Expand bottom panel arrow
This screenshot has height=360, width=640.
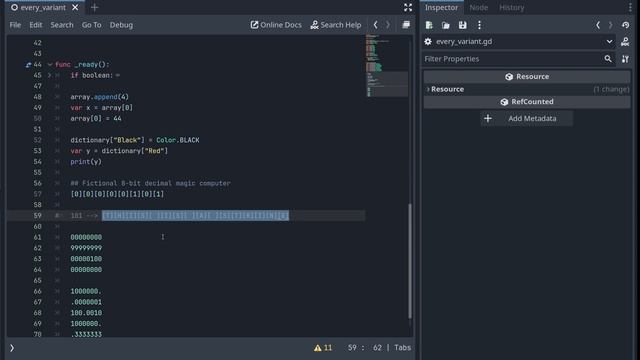12,348
